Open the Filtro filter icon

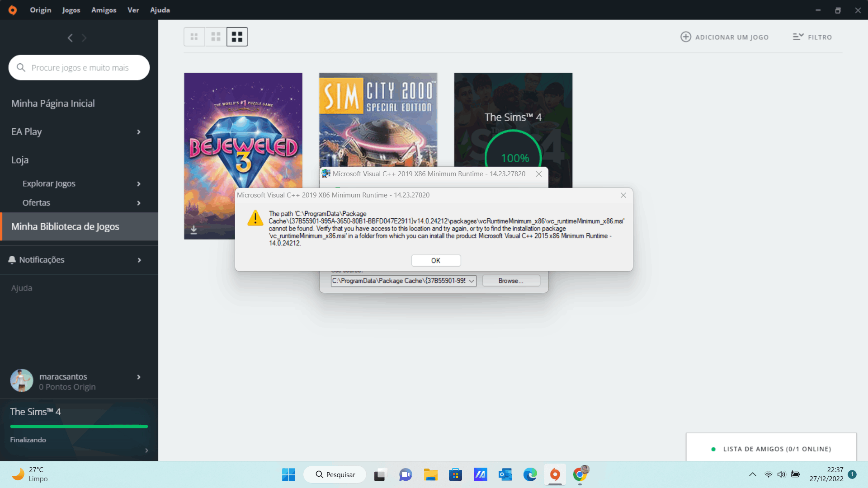click(x=798, y=37)
